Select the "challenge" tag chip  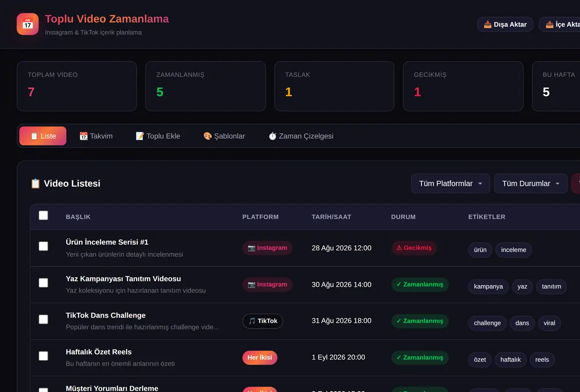tap(487, 323)
